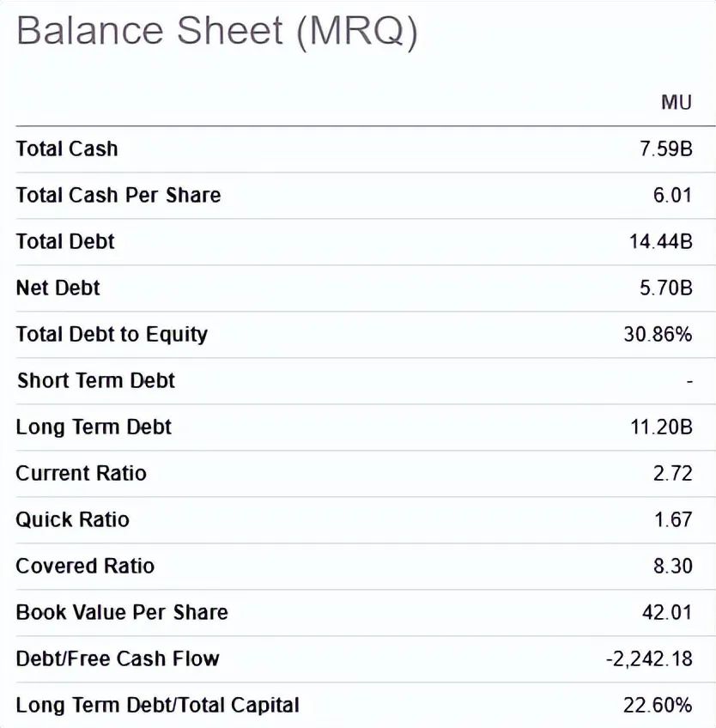Open the Long Term Debt/Total Capital label
The height and width of the screenshot is (728, 716).
pos(157,706)
